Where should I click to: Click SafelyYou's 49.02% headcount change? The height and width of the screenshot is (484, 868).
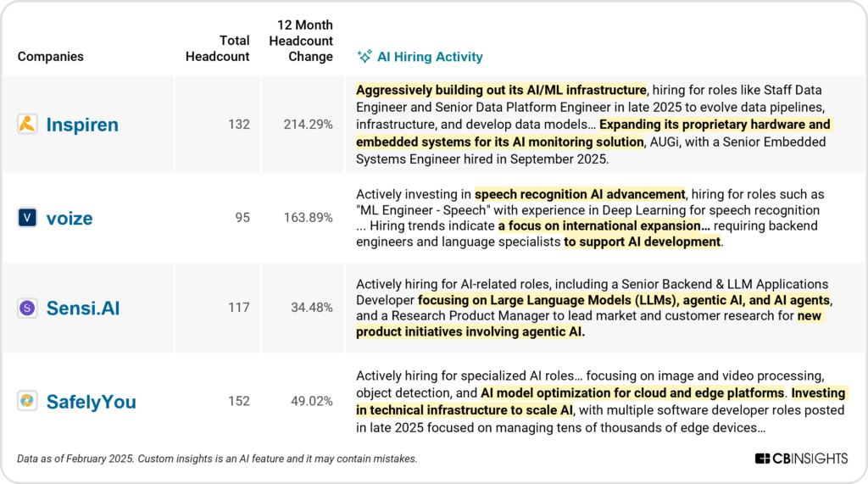312,401
